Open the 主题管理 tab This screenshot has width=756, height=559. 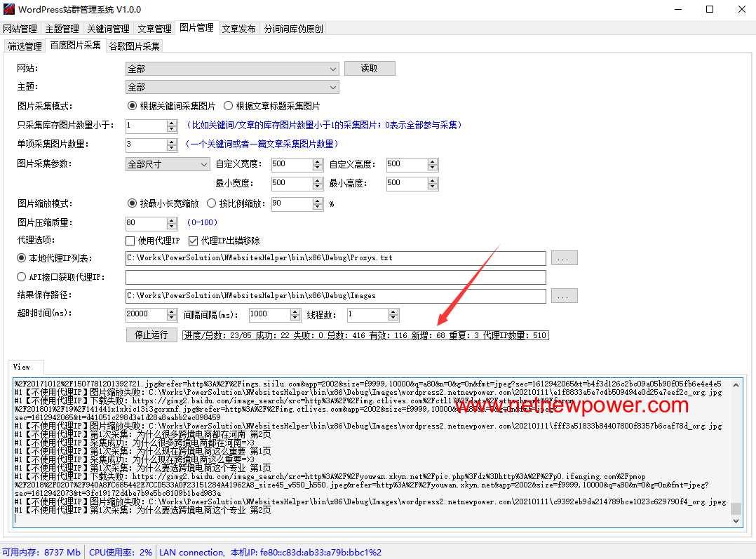(x=62, y=29)
